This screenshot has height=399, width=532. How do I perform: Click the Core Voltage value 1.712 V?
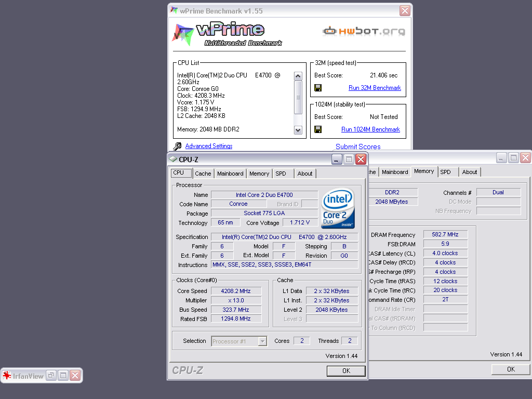300,222
